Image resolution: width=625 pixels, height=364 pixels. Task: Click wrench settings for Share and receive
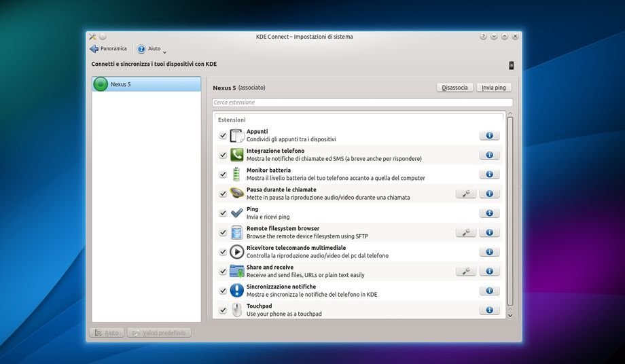click(465, 271)
